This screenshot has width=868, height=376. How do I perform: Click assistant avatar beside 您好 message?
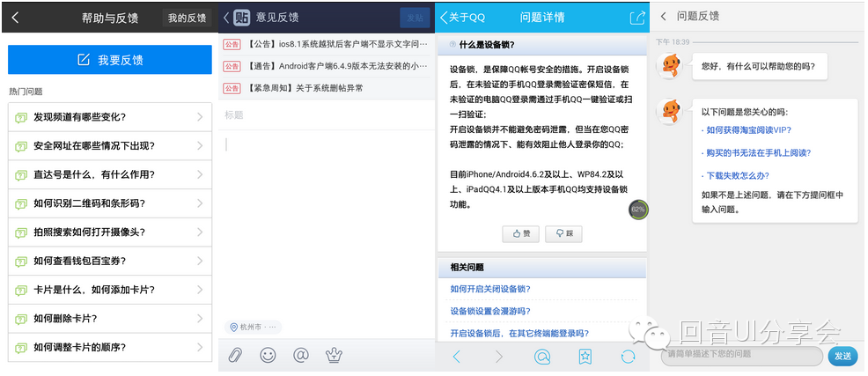click(671, 66)
